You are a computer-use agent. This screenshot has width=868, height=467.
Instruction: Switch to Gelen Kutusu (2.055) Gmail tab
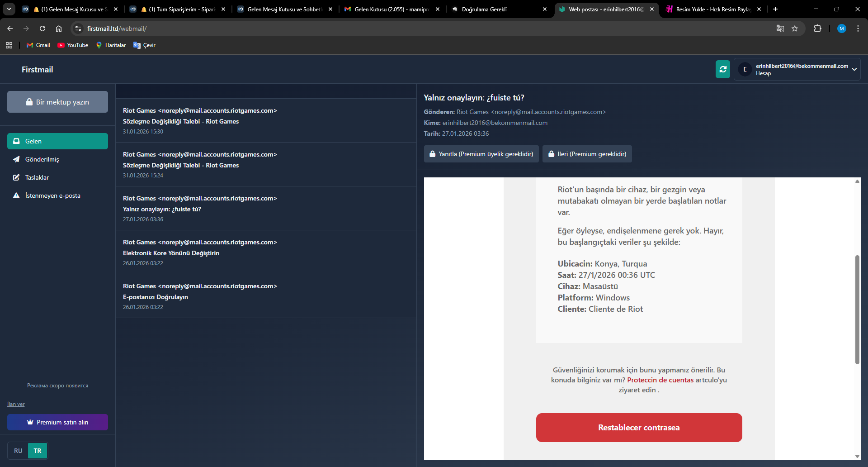click(392, 9)
